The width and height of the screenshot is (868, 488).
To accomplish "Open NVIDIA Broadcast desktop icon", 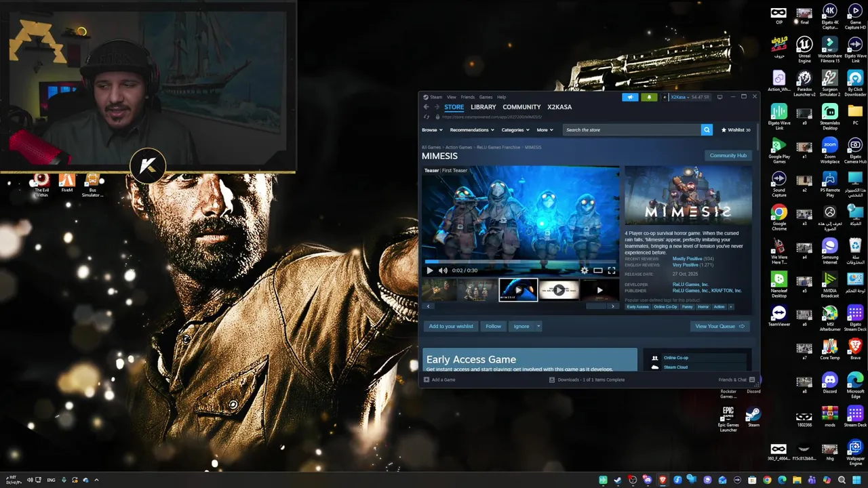I will point(829,284).
